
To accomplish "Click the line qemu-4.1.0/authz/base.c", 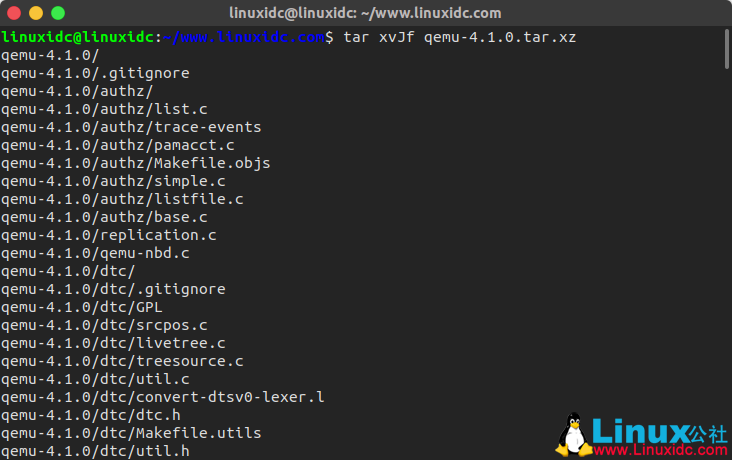I will (x=104, y=217).
